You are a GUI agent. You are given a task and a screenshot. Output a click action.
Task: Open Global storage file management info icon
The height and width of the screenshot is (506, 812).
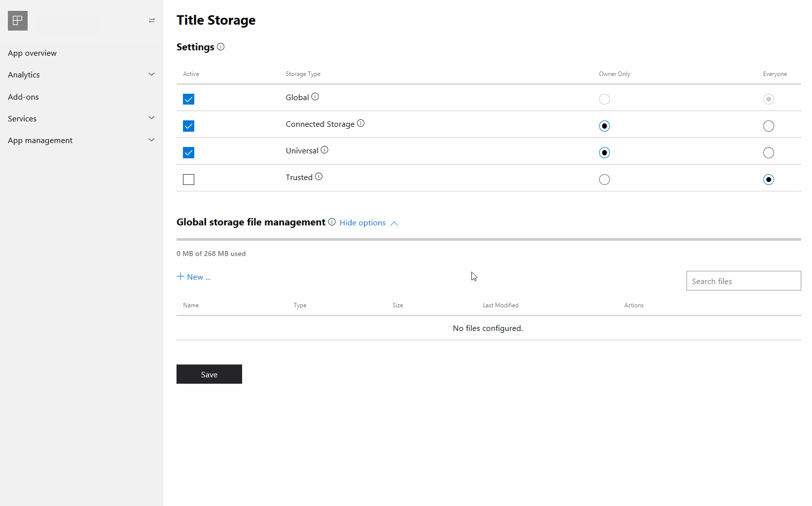[332, 222]
